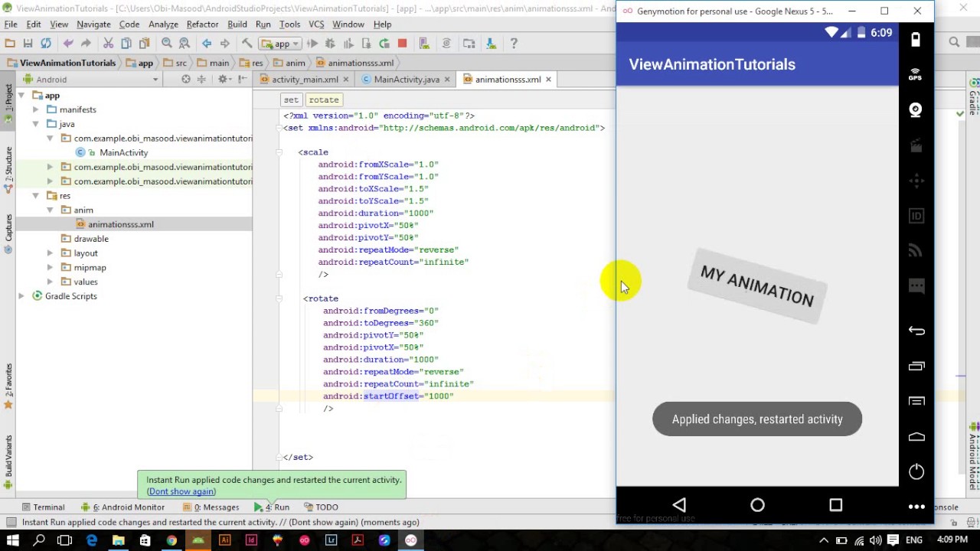
Task: Expand the layout folder
Action: click(50, 253)
